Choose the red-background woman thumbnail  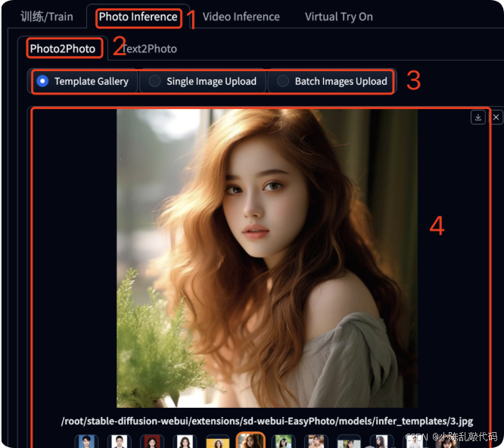tap(152, 441)
